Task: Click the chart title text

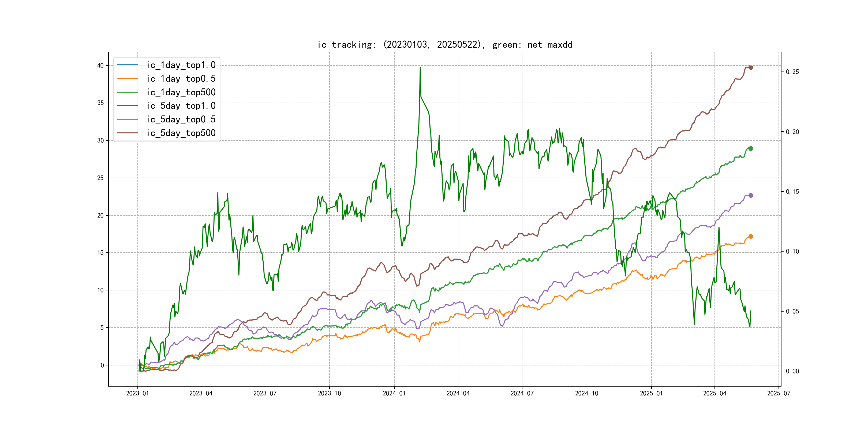Action: [444, 44]
